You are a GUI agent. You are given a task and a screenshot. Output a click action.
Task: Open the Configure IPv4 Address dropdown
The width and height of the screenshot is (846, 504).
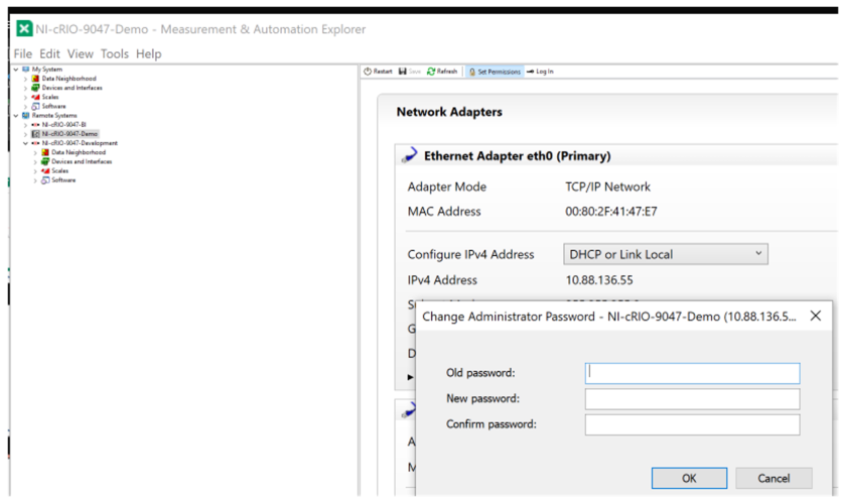[x=665, y=254]
